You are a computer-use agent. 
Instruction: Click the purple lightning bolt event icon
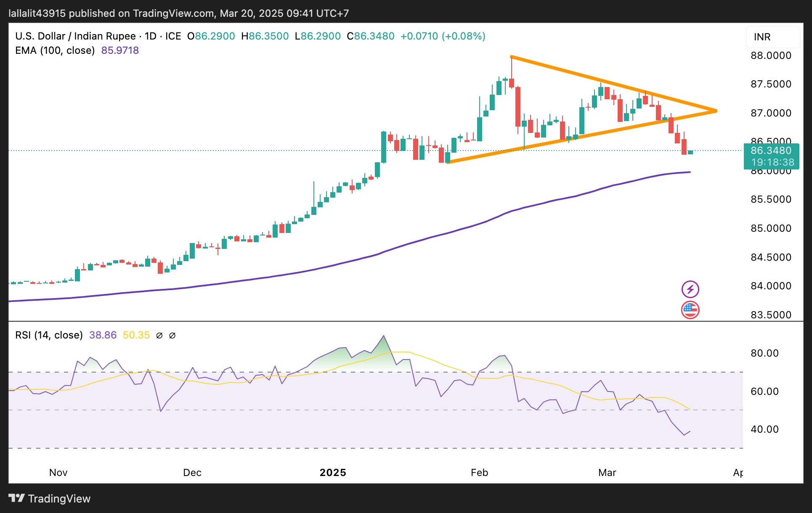690,289
